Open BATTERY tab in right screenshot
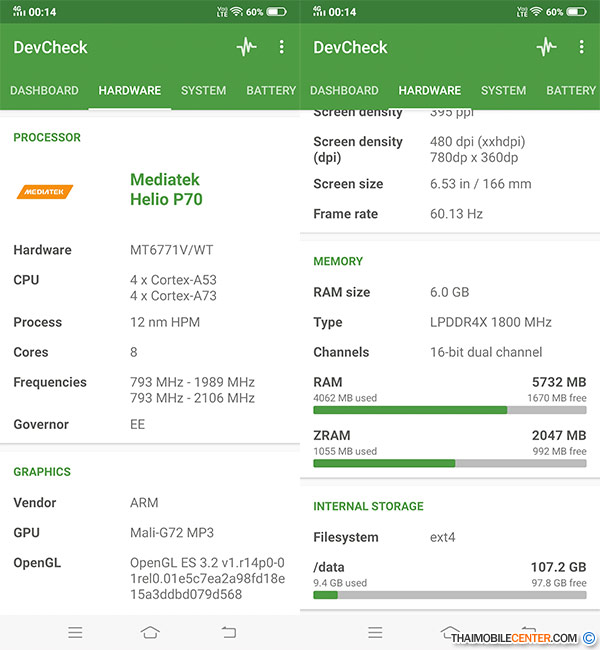Screen dimensions: 600x650 (571, 90)
